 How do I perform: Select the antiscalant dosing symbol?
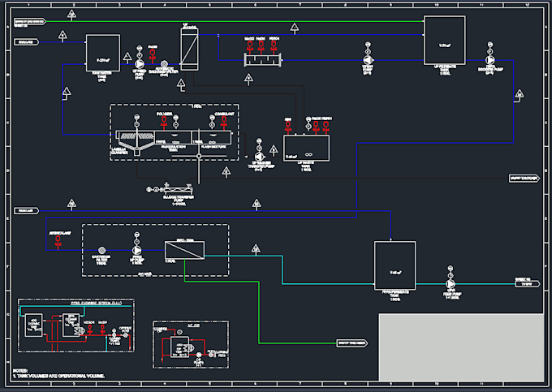coord(58,242)
